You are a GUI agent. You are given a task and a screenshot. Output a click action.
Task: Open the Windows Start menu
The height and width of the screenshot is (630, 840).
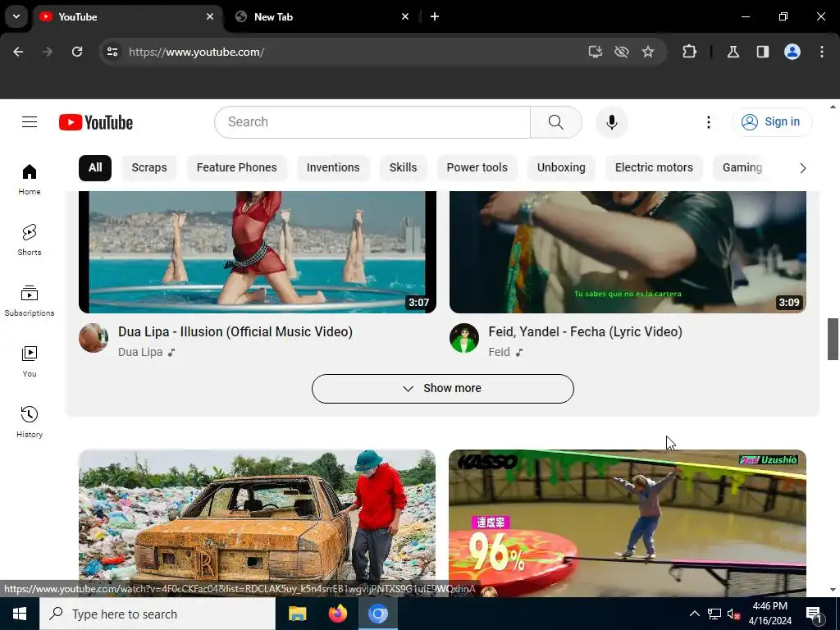(20, 614)
